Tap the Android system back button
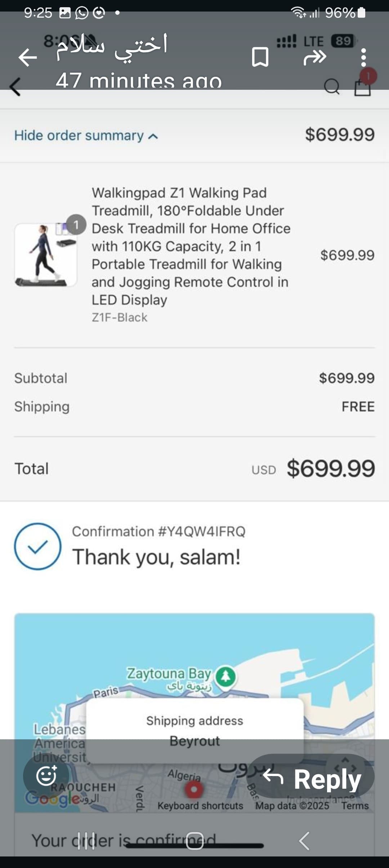The width and height of the screenshot is (389, 868). point(304,841)
